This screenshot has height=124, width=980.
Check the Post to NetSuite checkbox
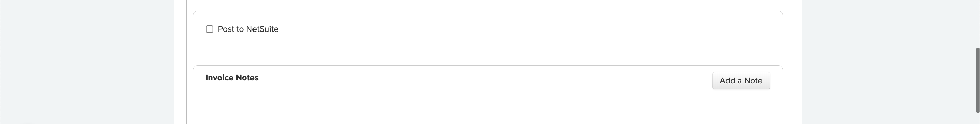tap(209, 29)
